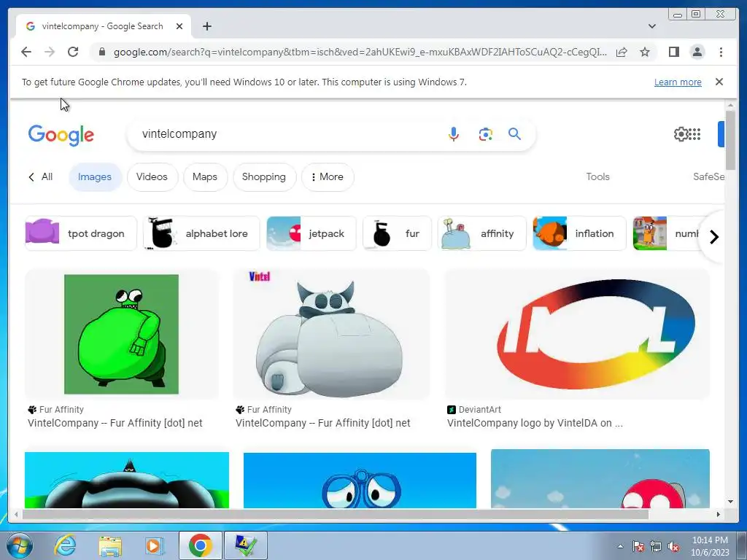
Task: Expand the tab search chevron
Action: tap(651, 26)
